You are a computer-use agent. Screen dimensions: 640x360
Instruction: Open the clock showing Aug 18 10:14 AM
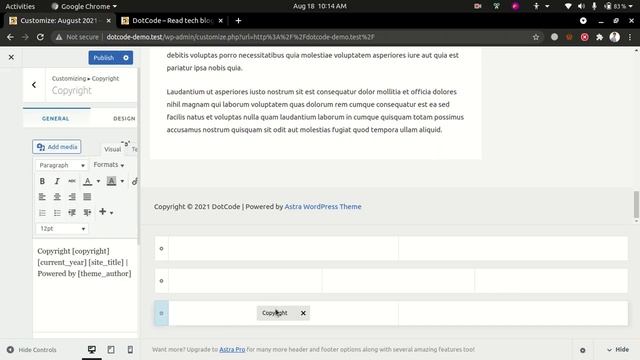[x=320, y=6]
